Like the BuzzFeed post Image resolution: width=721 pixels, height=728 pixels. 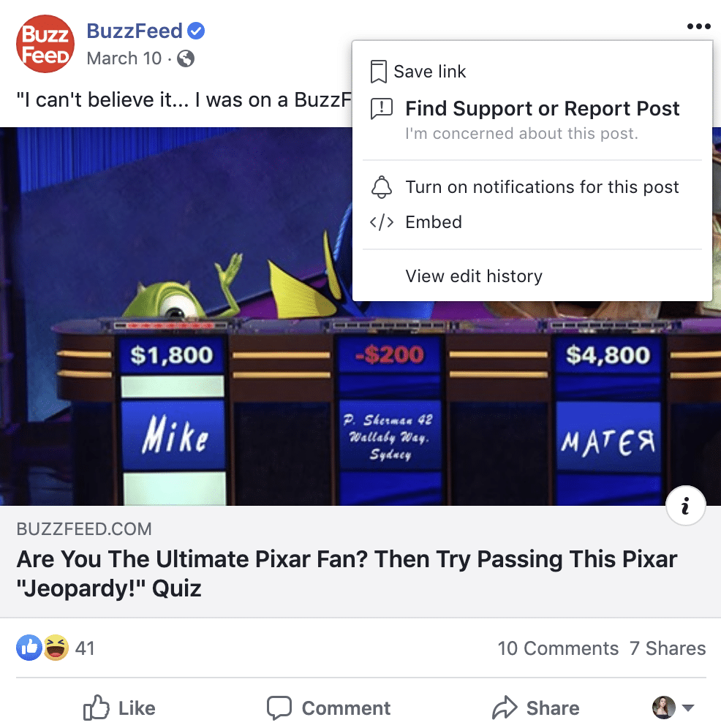[x=119, y=708]
